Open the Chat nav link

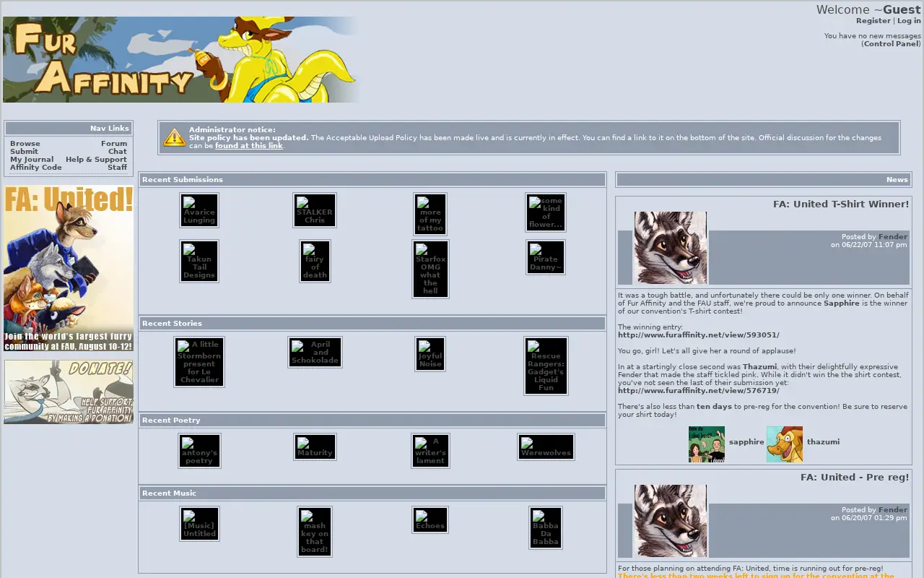pyautogui.click(x=118, y=152)
